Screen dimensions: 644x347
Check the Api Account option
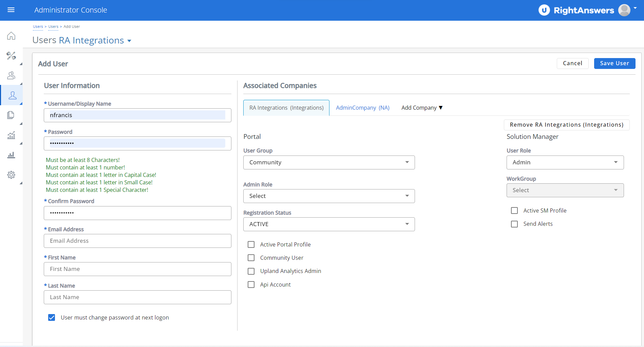tap(251, 285)
